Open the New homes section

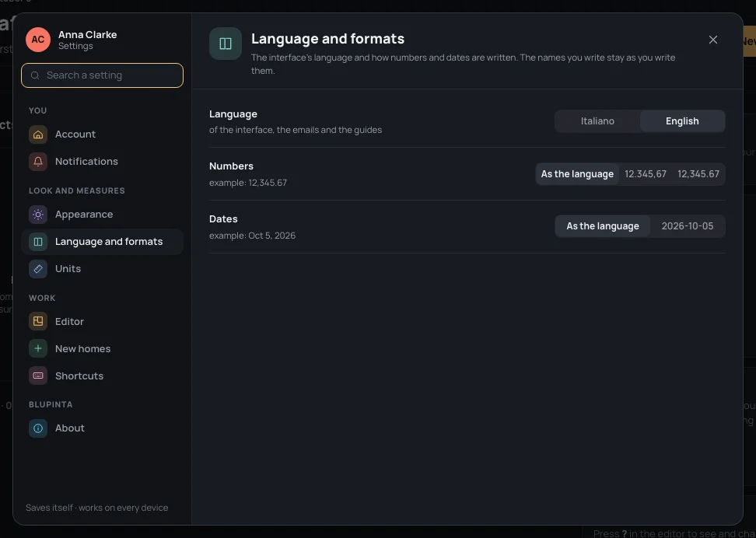tap(102, 348)
